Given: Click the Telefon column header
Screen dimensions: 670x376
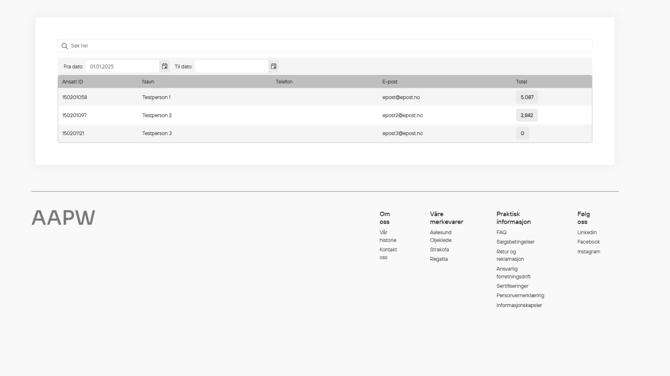Looking at the screenshot, I should (284, 82).
